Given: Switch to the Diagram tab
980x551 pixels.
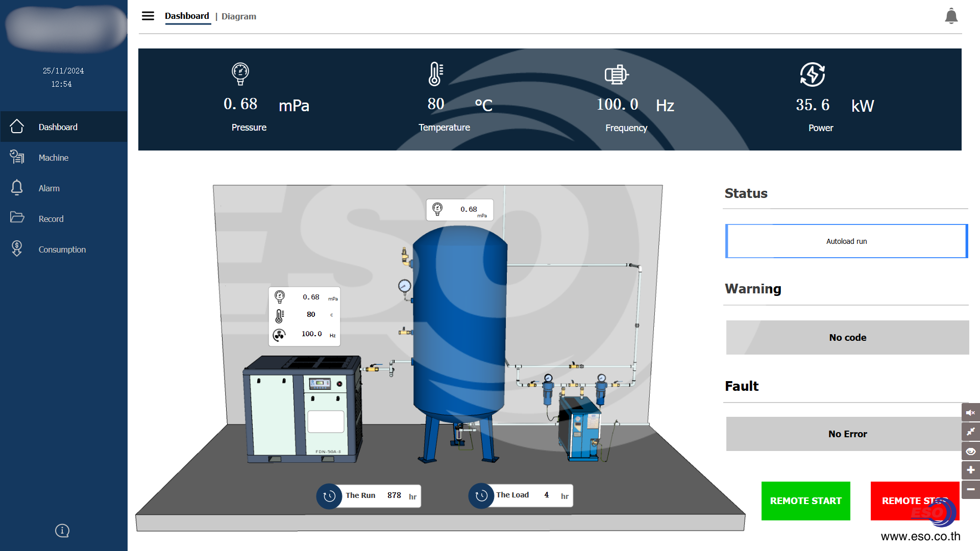Looking at the screenshot, I should 238,16.
